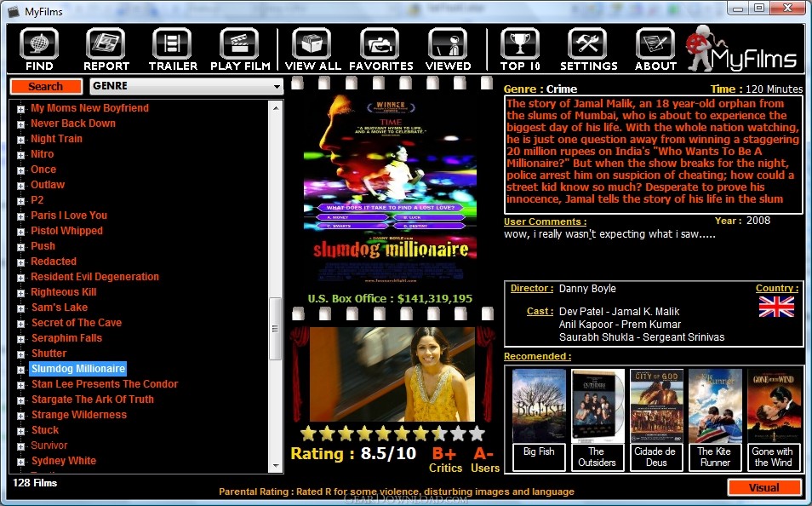Select Redacted from the list
This screenshot has width=812, height=506.
point(54,262)
